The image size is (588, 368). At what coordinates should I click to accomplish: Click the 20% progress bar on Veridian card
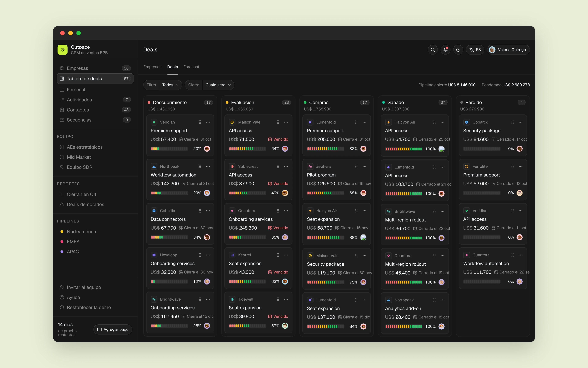(x=169, y=149)
